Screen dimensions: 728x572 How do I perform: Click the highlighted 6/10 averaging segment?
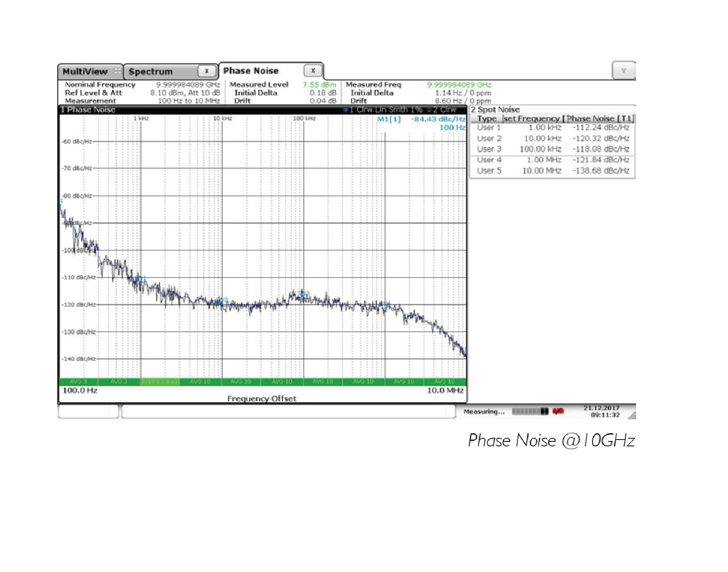(x=159, y=381)
